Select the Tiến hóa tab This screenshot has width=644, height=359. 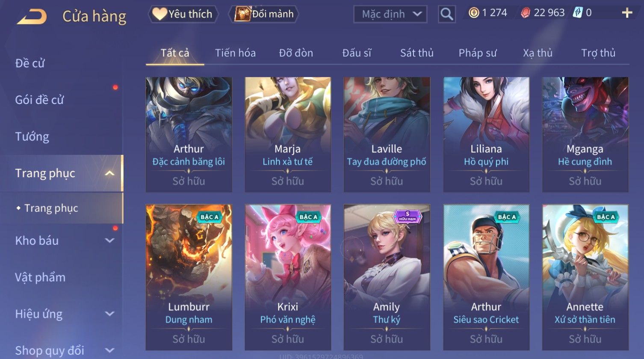[x=235, y=53]
